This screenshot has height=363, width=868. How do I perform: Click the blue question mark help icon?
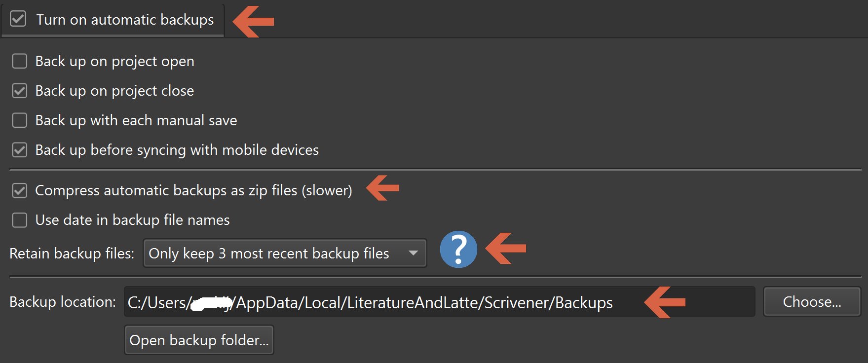point(458,250)
